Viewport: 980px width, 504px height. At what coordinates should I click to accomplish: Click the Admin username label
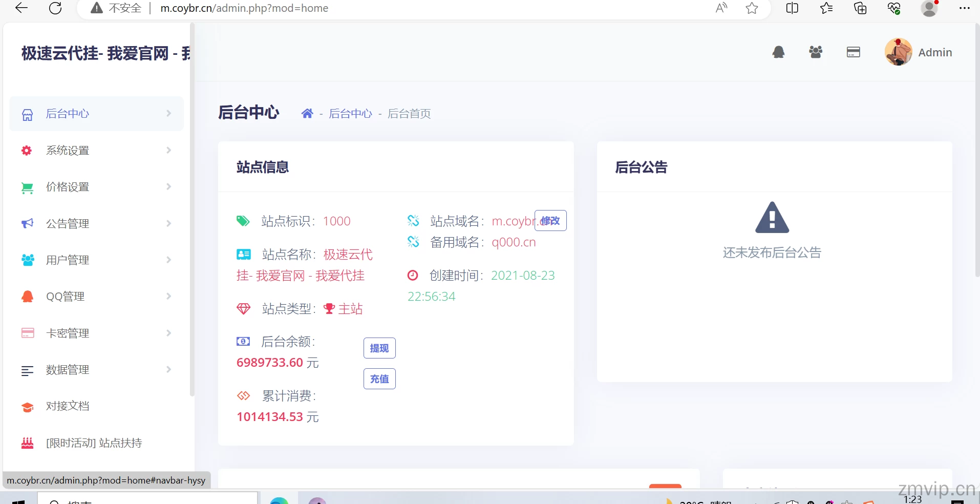tap(935, 52)
